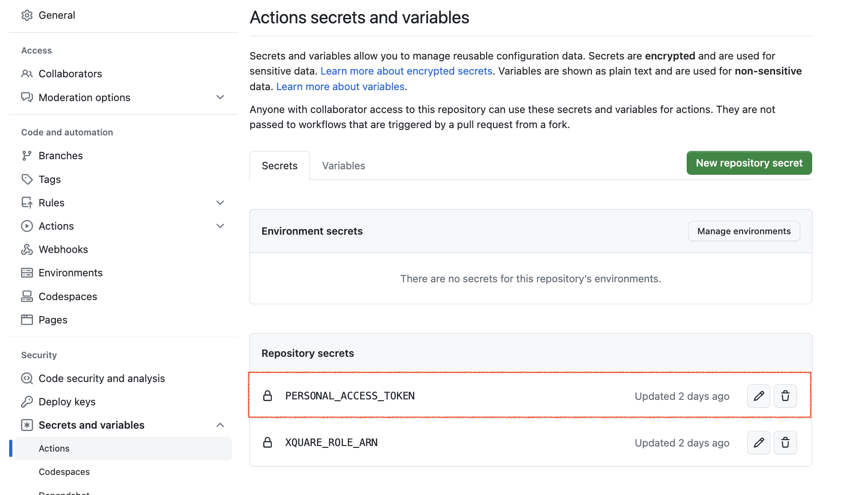This screenshot has width=868, height=495.
Task: Click the Branches icon in the sidebar
Action: [27, 156]
